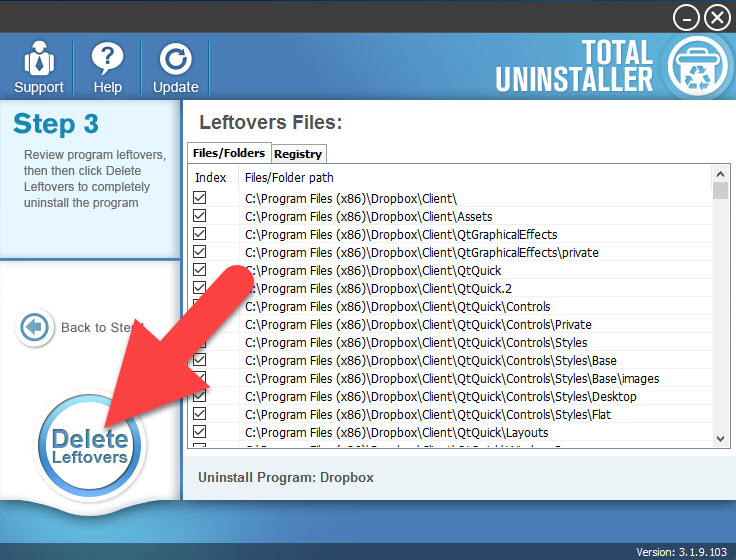Select the Controls\Styles\Desktop path row
This screenshot has width=736, height=560.
(441, 396)
